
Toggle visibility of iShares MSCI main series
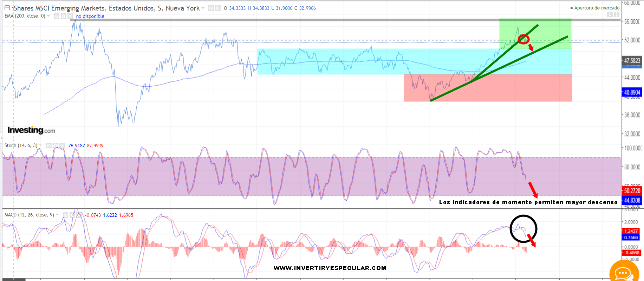point(211,8)
